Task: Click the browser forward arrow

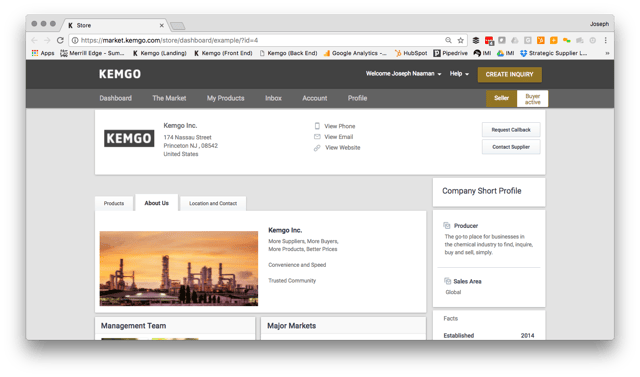Action: (47, 40)
